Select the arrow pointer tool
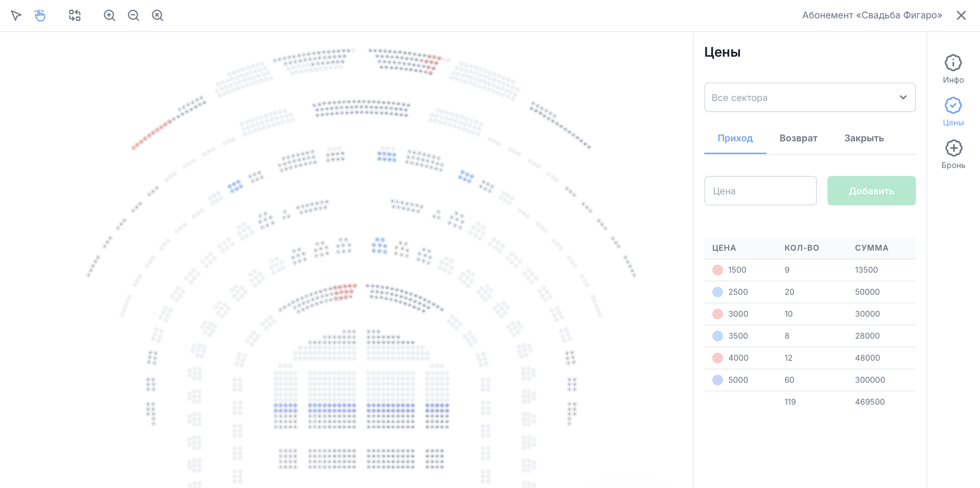Image resolution: width=980 pixels, height=488 pixels. [x=16, y=15]
